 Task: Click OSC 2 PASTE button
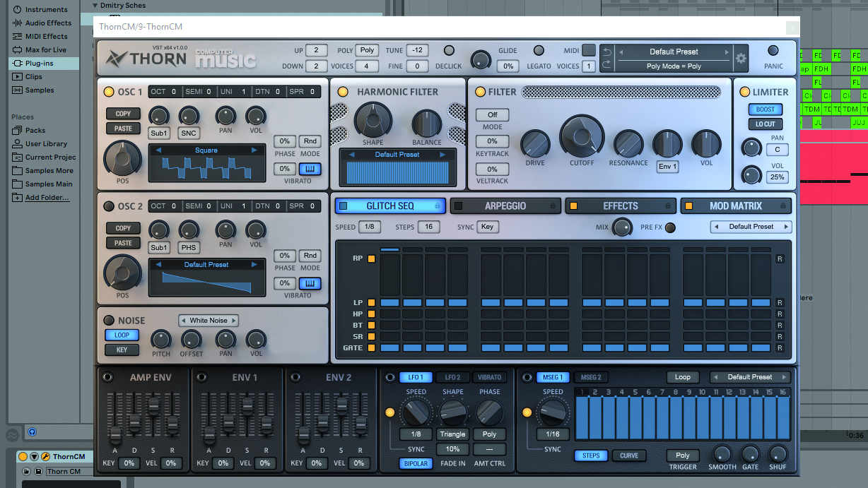click(x=123, y=243)
